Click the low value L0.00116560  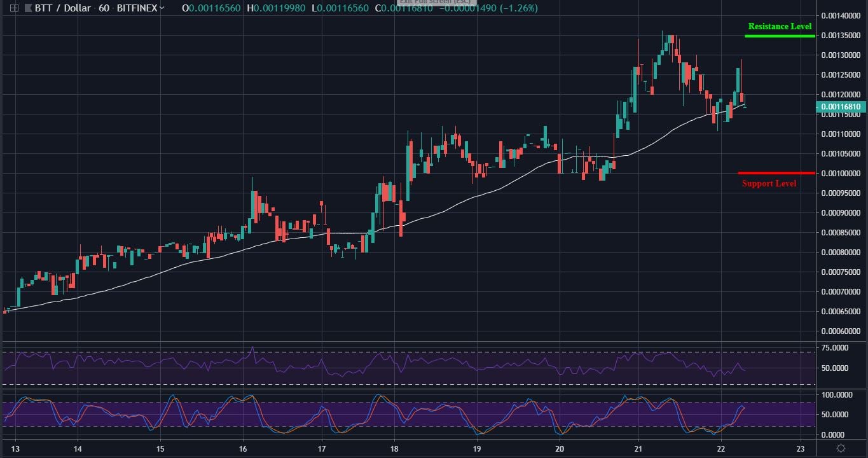(340, 9)
